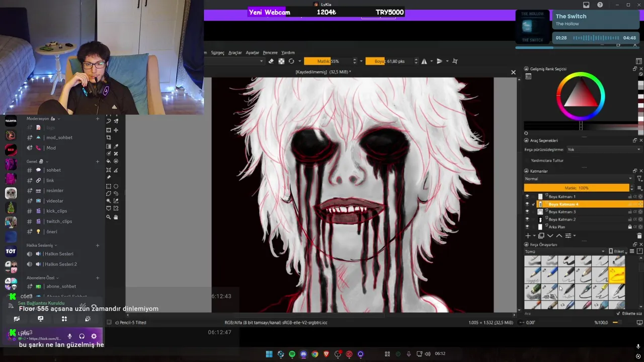Open Discord user settings gear
644x362 pixels.
[x=94, y=336]
